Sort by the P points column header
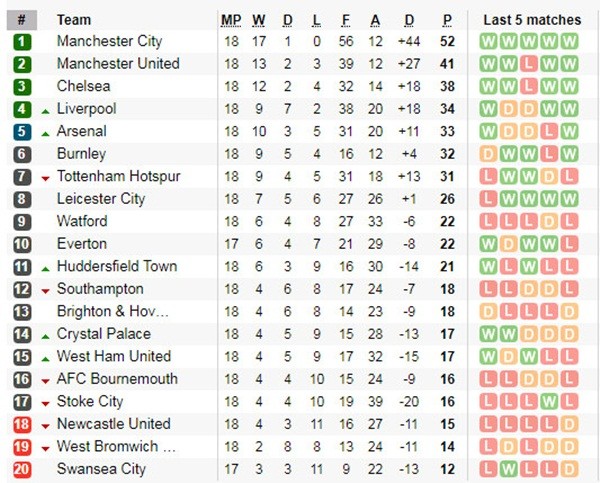Image resolution: width=600 pixels, height=483 pixels. pyautogui.click(x=448, y=20)
